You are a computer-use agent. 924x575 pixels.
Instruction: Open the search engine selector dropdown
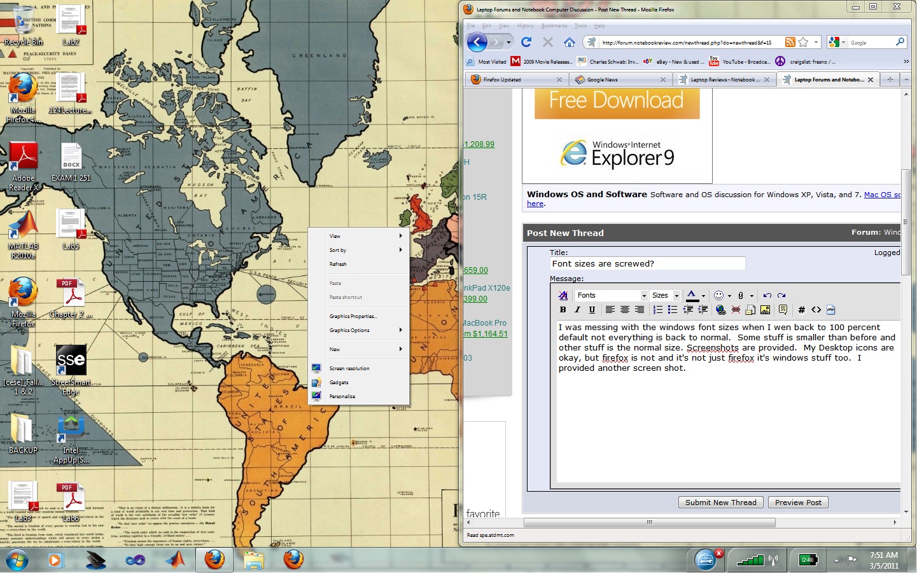click(843, 43)
